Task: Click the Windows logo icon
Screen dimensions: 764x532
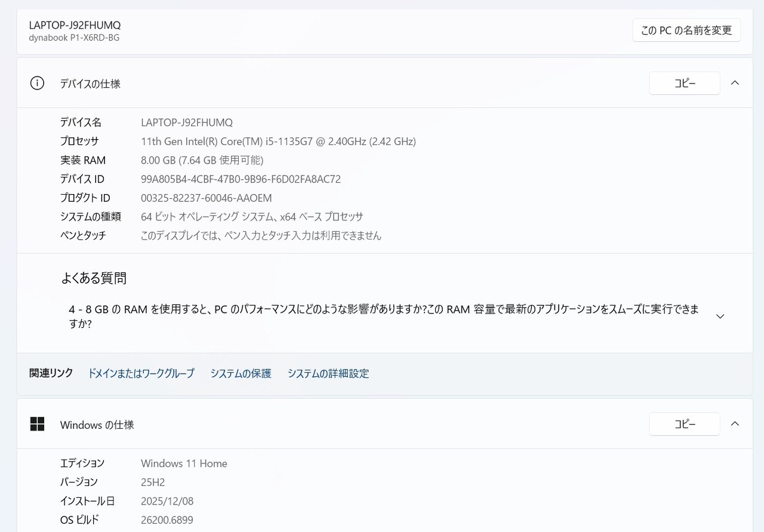Action: point(37,424)
